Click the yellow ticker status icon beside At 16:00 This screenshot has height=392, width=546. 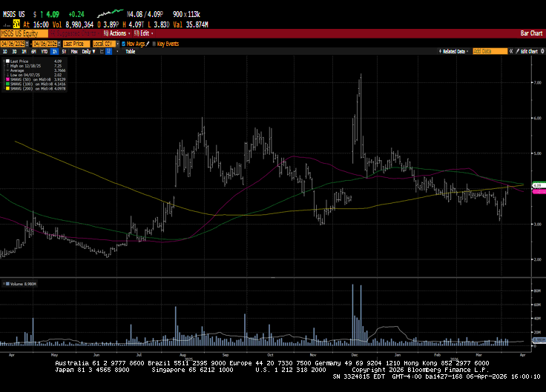pos(16,24)
